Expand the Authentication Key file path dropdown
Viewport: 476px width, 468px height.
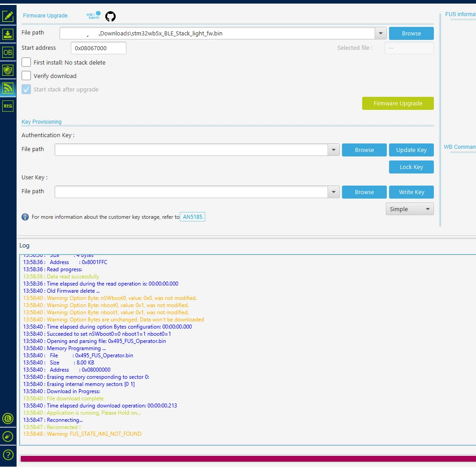tap(333, 150)
